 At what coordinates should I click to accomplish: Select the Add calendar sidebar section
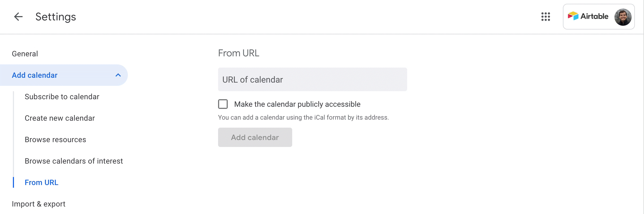[x=63, y=75]
